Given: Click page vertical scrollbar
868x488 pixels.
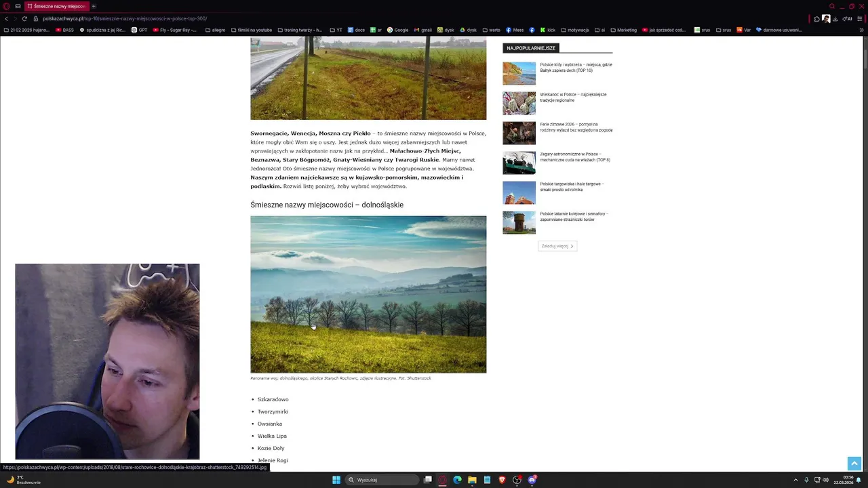Looking at the screenshot, I should tap(865, 254).
